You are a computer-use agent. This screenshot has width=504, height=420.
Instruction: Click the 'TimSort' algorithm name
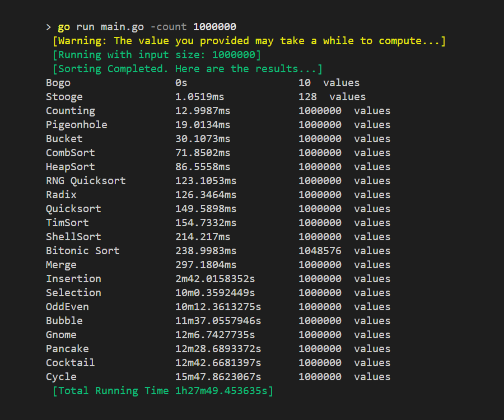(68, 223)
